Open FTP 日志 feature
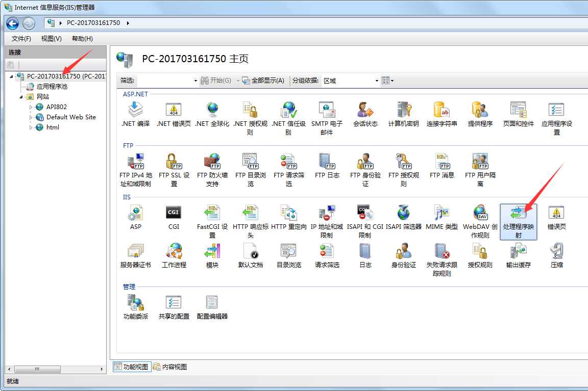The height and width of the screenshot is (391, 588). (x=327, y=166)
